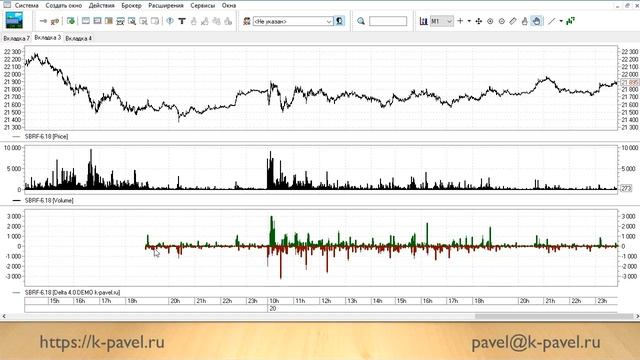Click the zoom out circle icon
Image resolution: width=640 pixels, height=360 pixels.
tap(502, 21)
